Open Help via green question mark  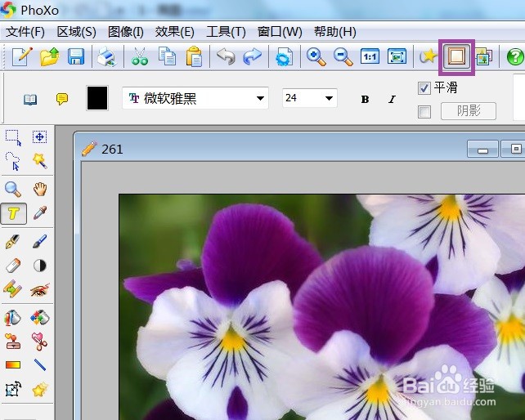pos(516,56)
